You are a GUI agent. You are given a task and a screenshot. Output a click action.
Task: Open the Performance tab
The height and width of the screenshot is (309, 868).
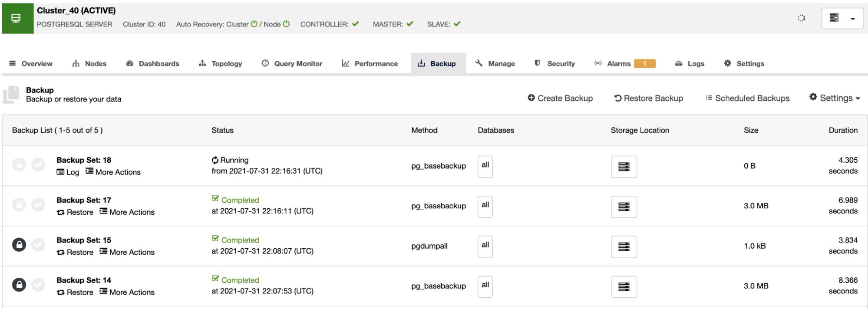pyautogui.click(x=370, y=63)
